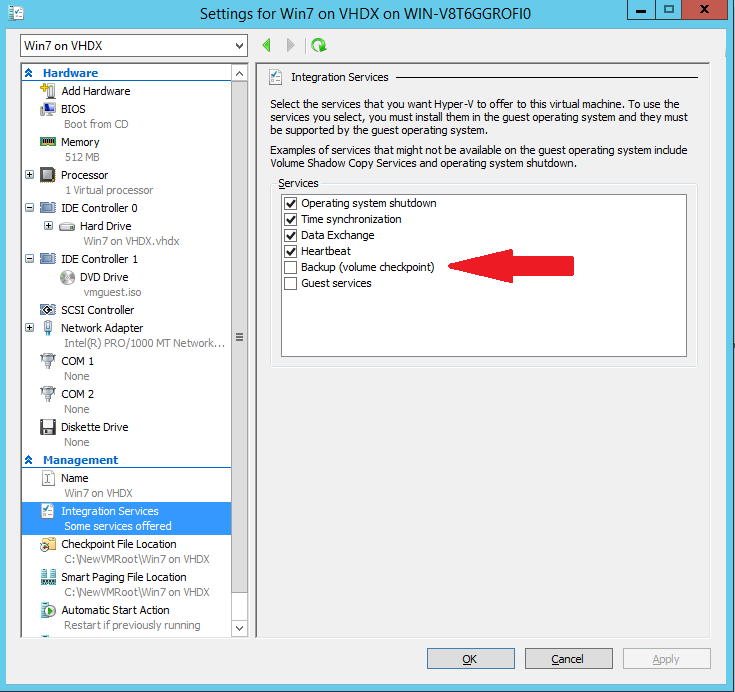
Task: Click the 'Win7 on VHDX.vhdx' hard drive file
Action: (x=131, y=241)
